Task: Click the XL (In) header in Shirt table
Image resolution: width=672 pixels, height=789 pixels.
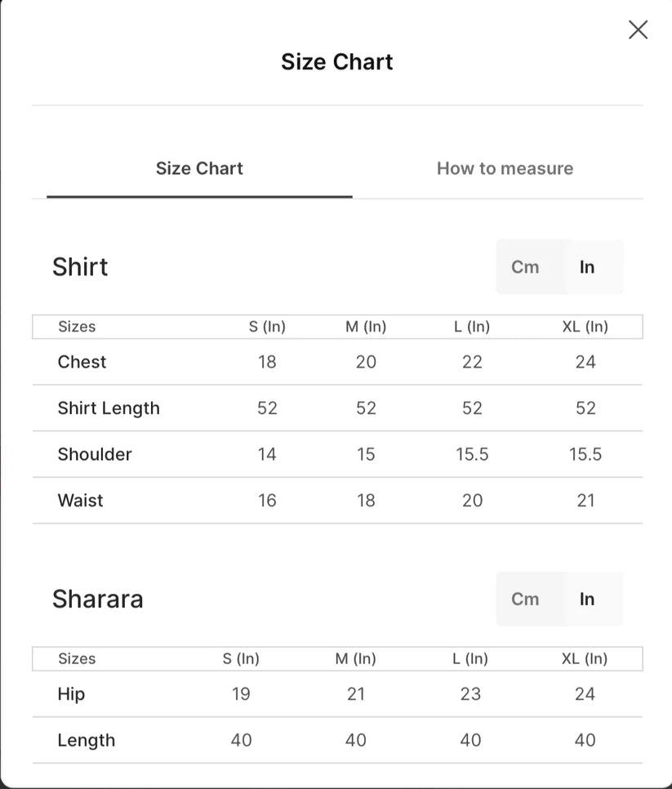Action: pyautogui.click(x=585, y=327)
